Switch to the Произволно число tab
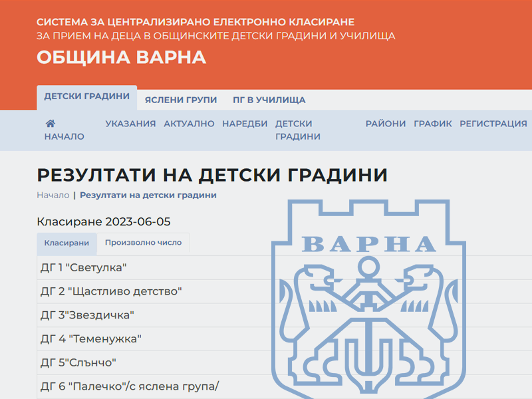 point(143,243)
